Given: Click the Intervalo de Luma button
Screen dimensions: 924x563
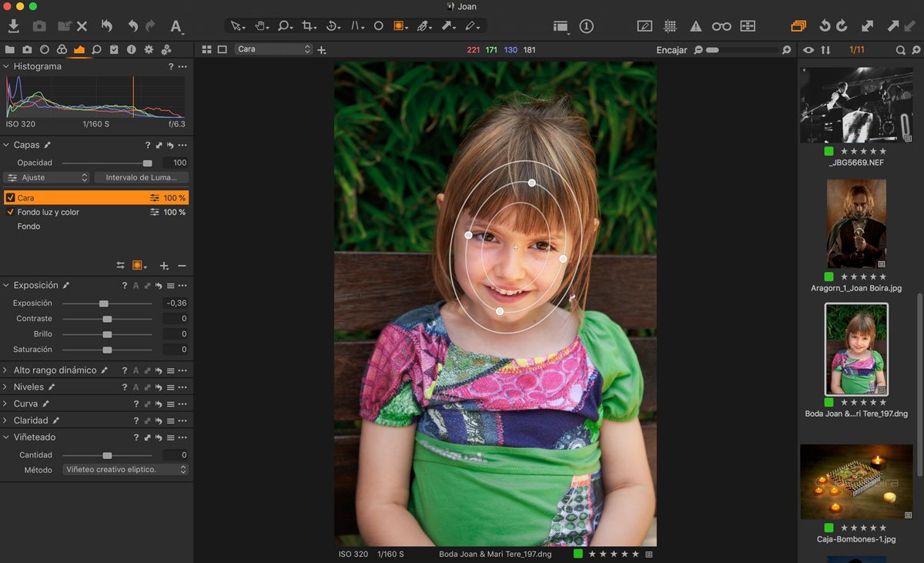Looking at the screenshot, I should (141, 178).
